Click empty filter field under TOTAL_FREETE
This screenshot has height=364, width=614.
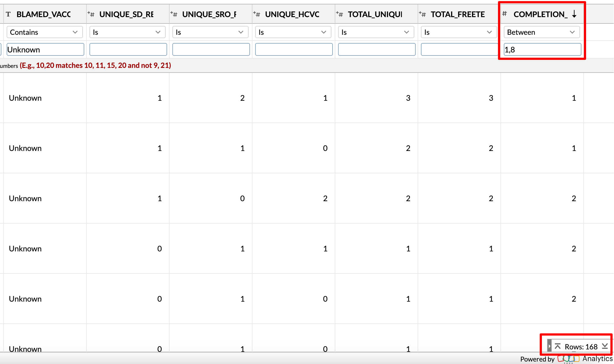coord(459,50)
